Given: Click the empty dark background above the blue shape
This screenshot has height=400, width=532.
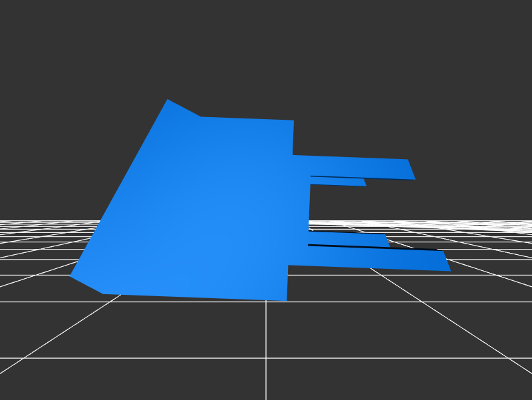Looking at the screenshot, I should [x=266, y=53].
